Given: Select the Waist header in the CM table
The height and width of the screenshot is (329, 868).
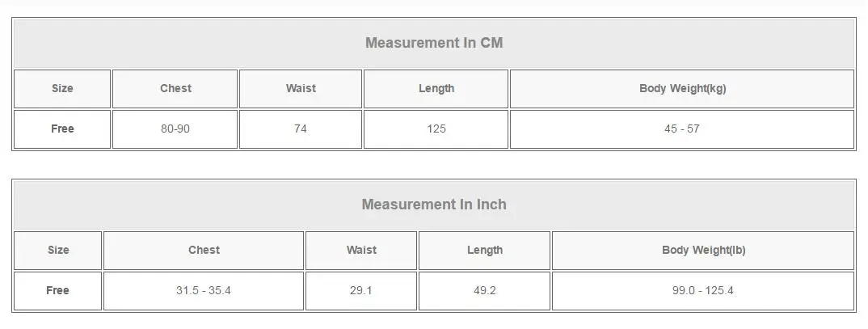Looking at the screenshot, I should tap(301, 88).
